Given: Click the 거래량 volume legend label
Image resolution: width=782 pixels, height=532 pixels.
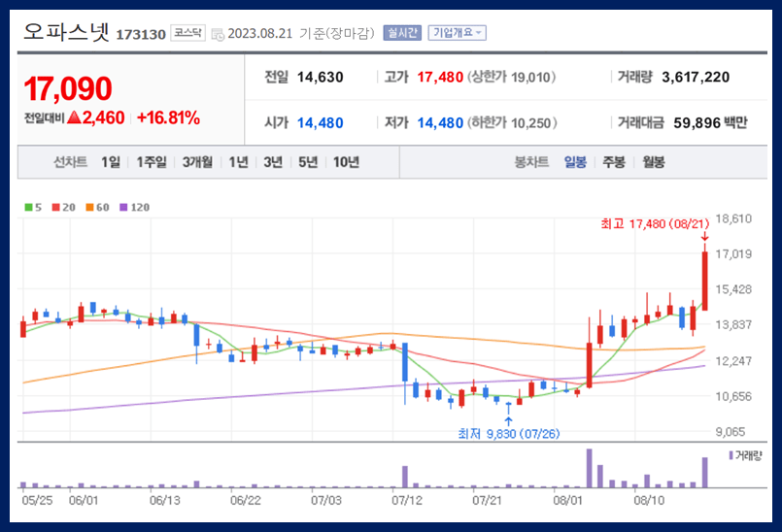Looking at the screenshot, I should click(748, 455).
